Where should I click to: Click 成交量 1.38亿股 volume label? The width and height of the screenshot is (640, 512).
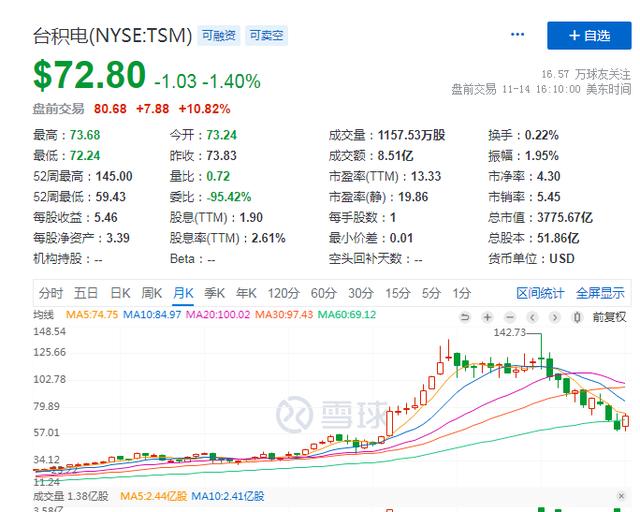pos(71,496)
